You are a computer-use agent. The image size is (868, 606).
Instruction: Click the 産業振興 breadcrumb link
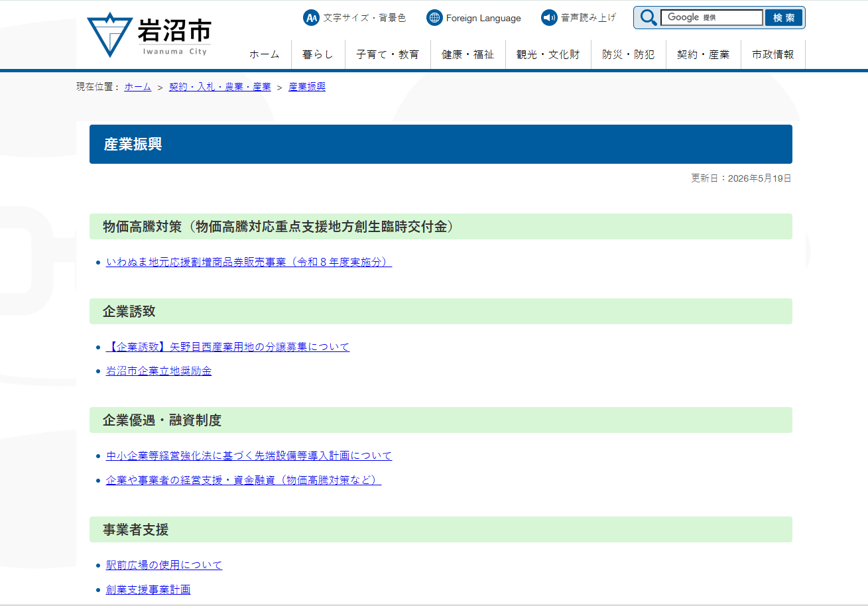(307, 87)
